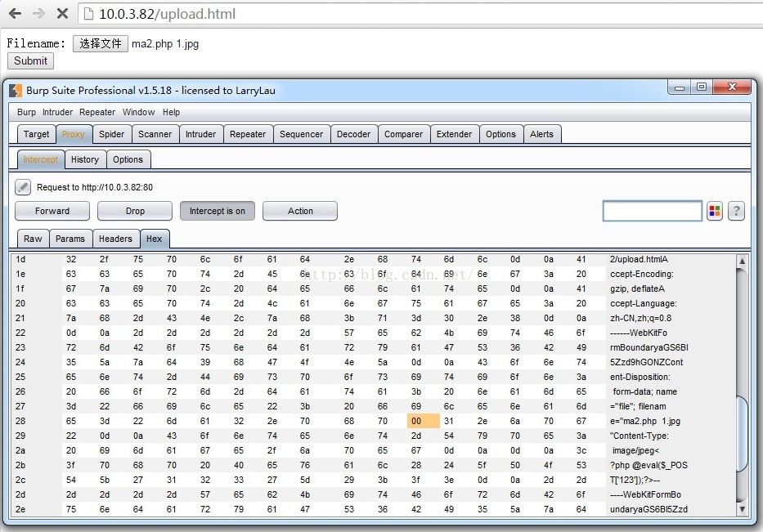Switch to the Headers view tab
This screenshot has width=763, height=532.
[x=116, y=239]
